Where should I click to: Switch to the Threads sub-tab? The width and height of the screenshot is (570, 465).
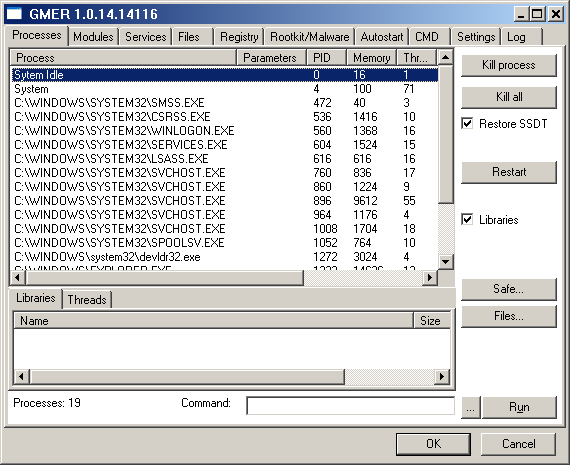87,300
